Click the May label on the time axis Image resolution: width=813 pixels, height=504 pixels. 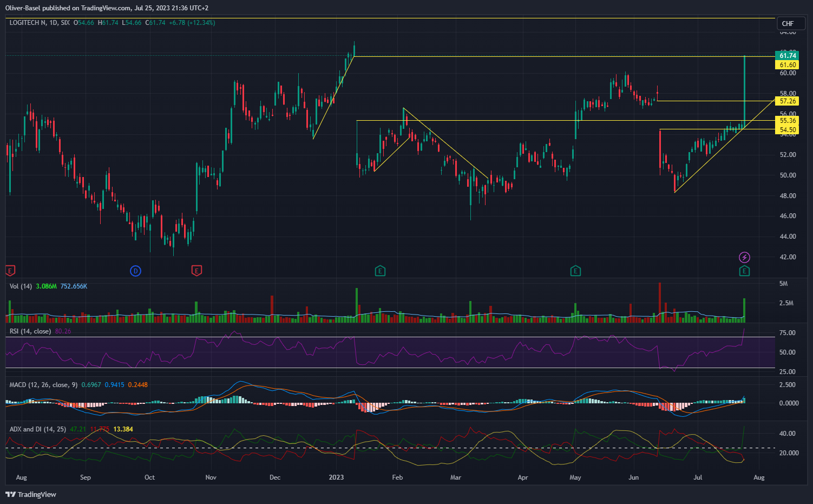tap(575, 477)
